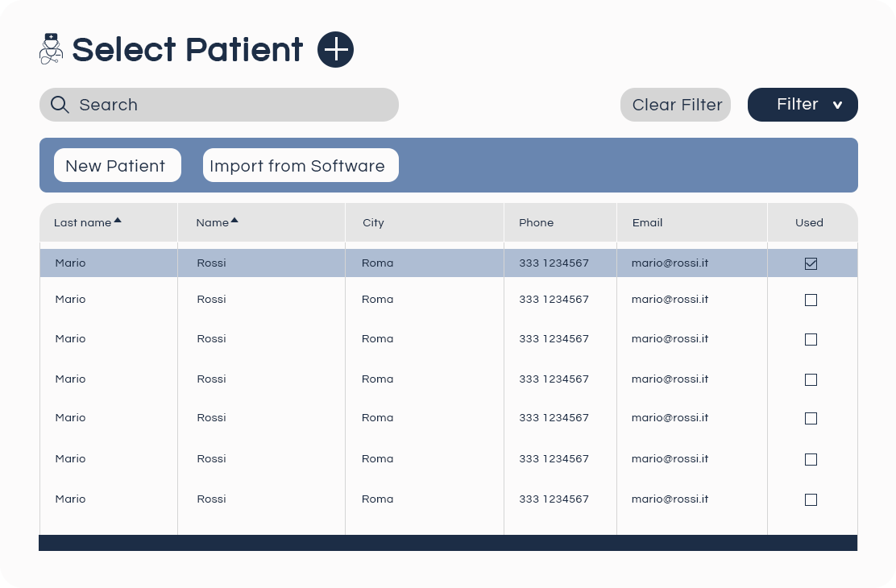Focus the Search input field
Screen dimensions: 896x588
click(234, 105)
